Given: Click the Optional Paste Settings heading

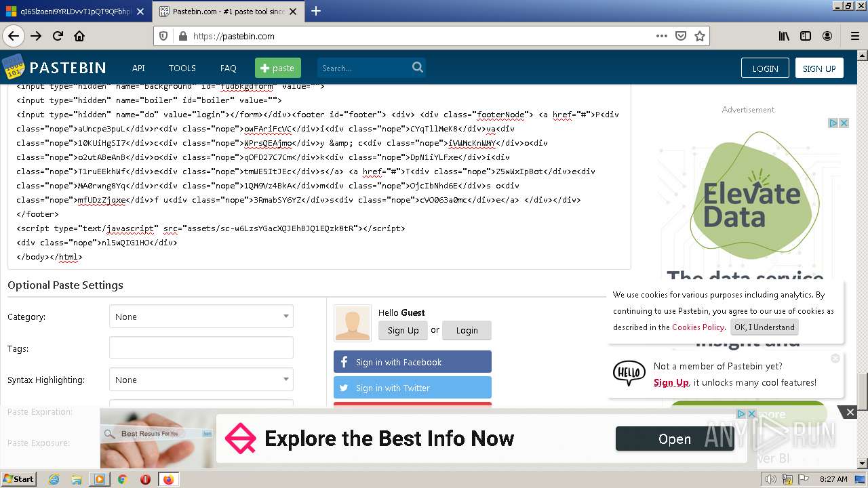Looking at the screenshot, I should coord(65,285).
